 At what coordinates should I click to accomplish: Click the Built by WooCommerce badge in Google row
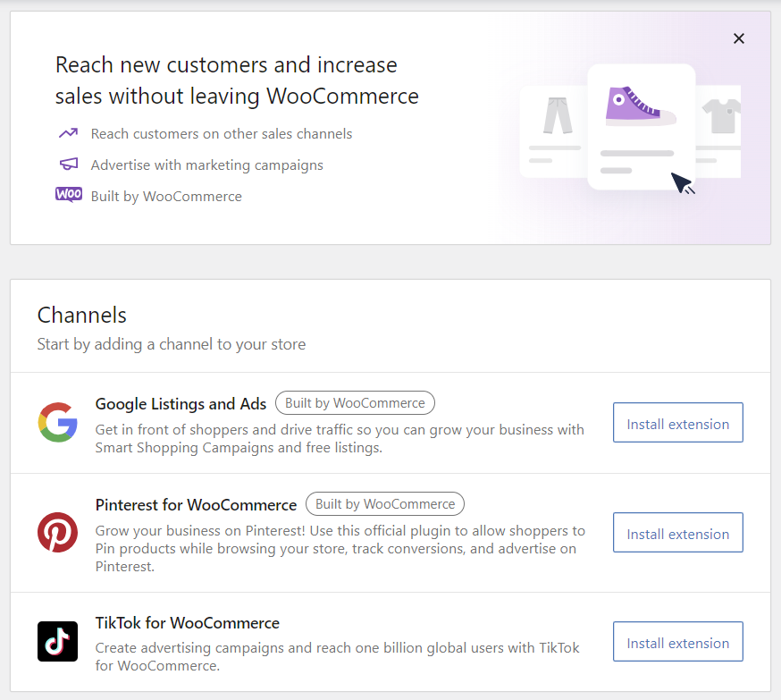pos(354,402)
